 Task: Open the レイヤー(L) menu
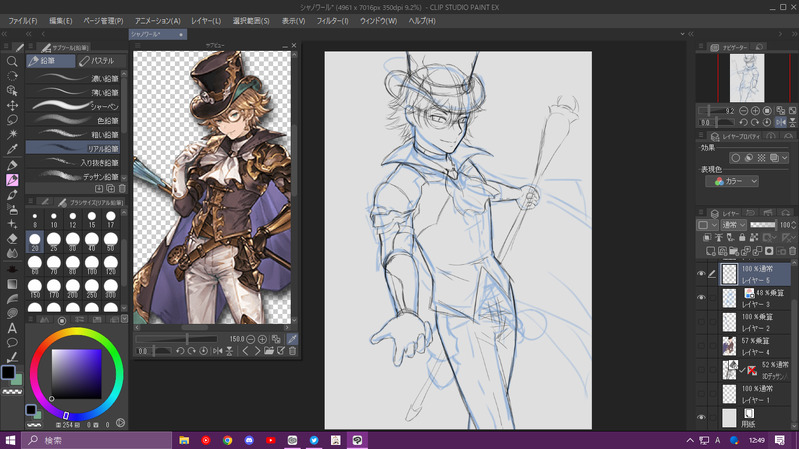pos(206,21)
